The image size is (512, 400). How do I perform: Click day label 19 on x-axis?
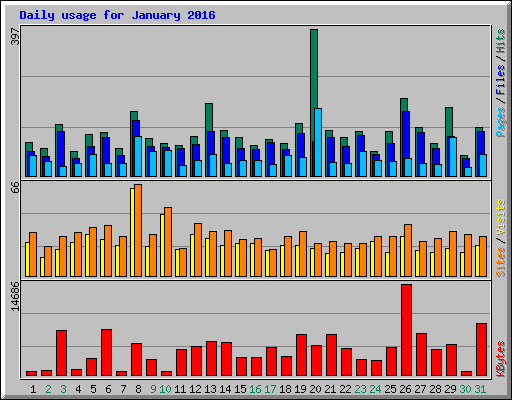300,389
